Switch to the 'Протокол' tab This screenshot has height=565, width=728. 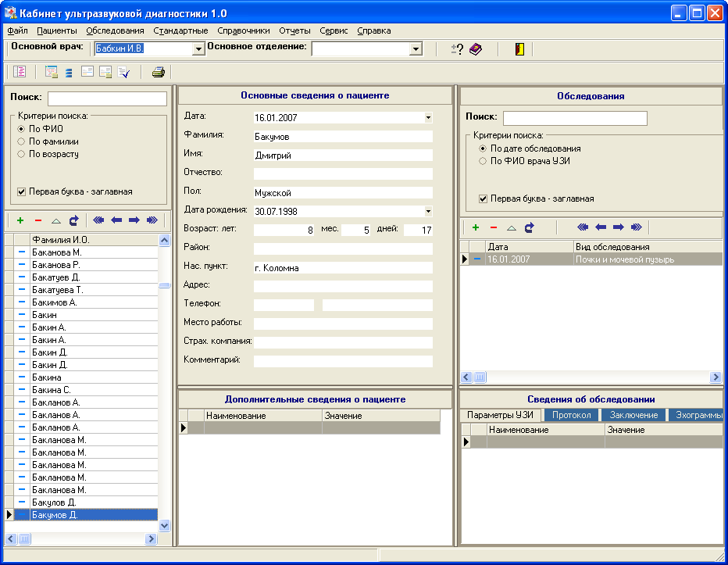pos(572,415)
